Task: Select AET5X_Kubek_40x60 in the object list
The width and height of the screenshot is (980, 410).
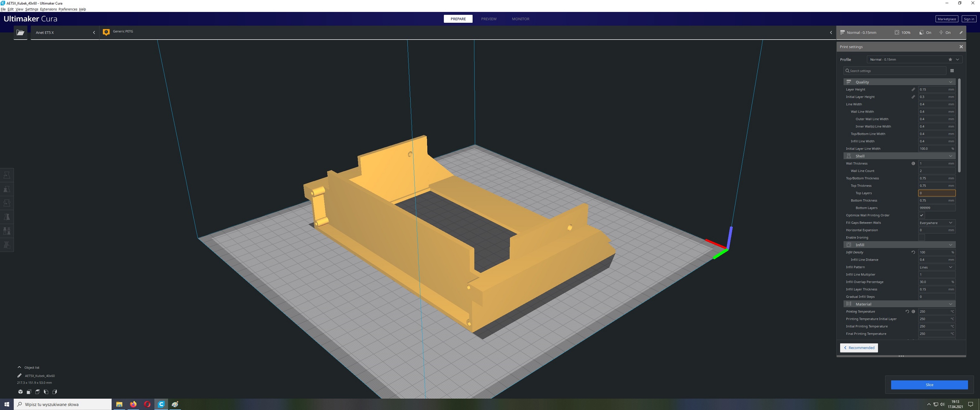Action: 40,376
